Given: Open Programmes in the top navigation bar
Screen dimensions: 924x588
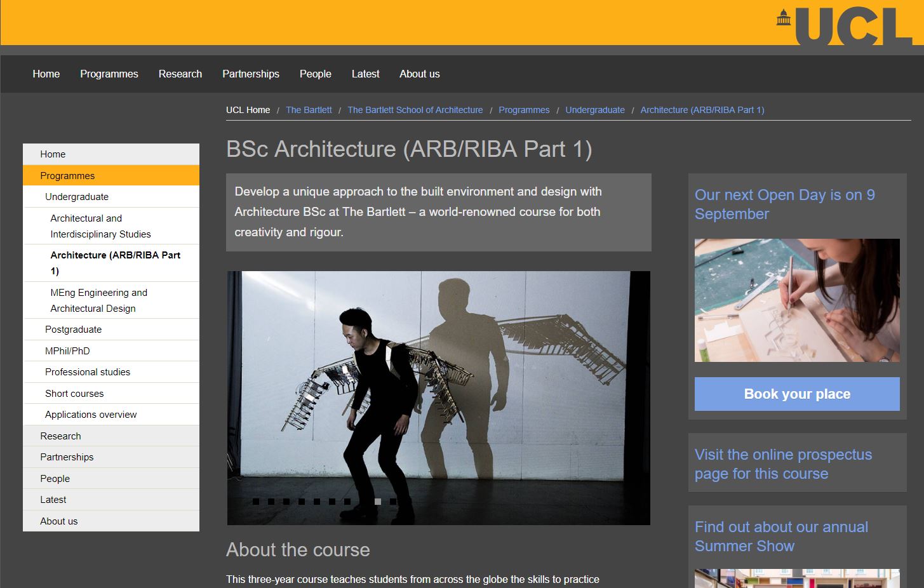Looking at the screenshot, I should pos(109,74).
